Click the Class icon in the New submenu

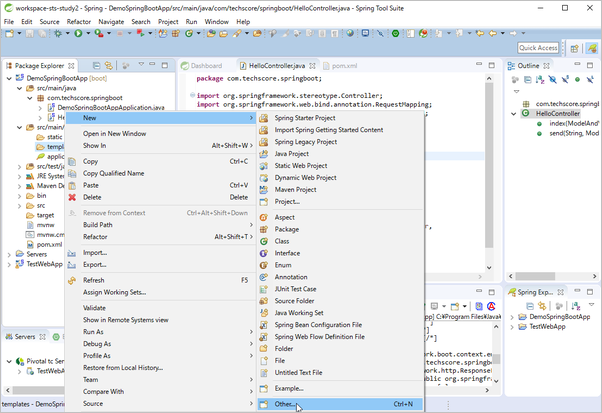tap(264, 241)
